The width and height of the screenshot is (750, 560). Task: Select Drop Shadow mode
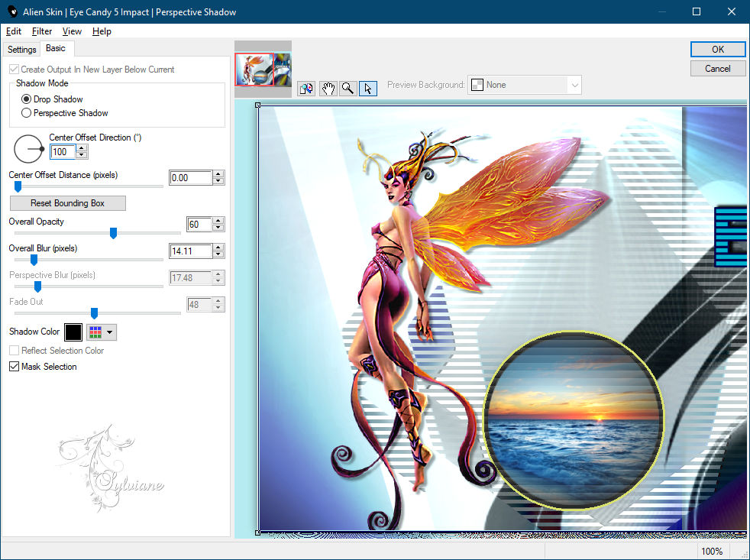[26, 99]
